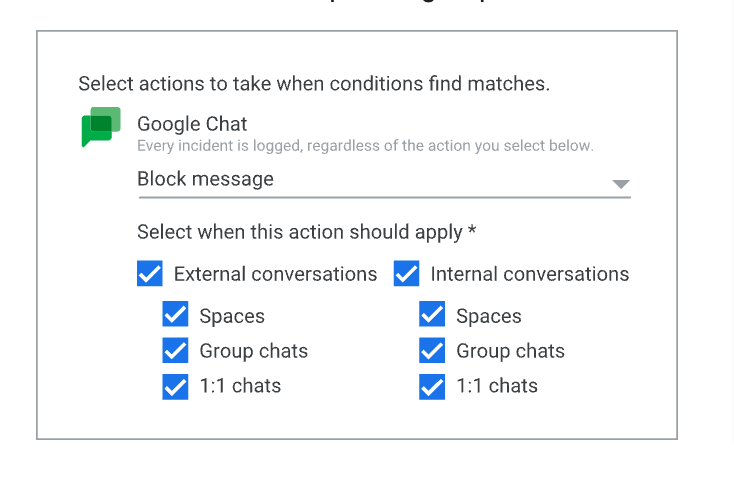Toggle Spaces under Internal conversations
The width and height of the screenshot is (734, 482).
[432, 314]
